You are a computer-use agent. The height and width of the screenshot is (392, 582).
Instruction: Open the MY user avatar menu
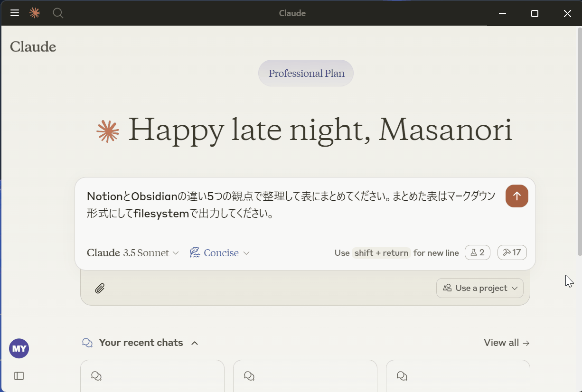click(19, 348)
